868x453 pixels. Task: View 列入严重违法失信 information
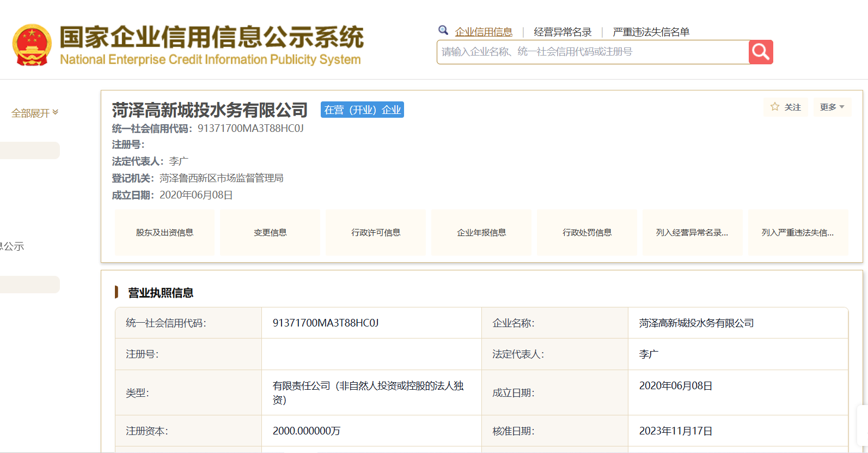tap(798, 233)
